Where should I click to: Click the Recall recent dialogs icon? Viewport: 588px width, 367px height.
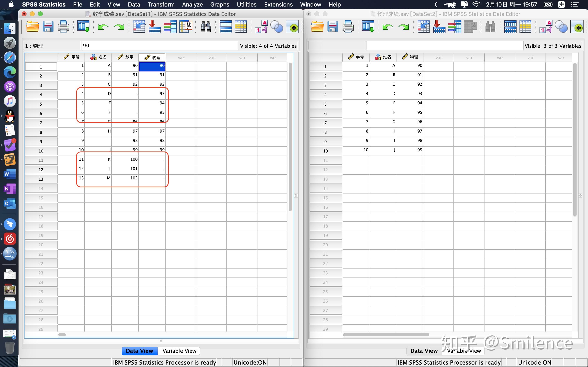tap(83, 27)
